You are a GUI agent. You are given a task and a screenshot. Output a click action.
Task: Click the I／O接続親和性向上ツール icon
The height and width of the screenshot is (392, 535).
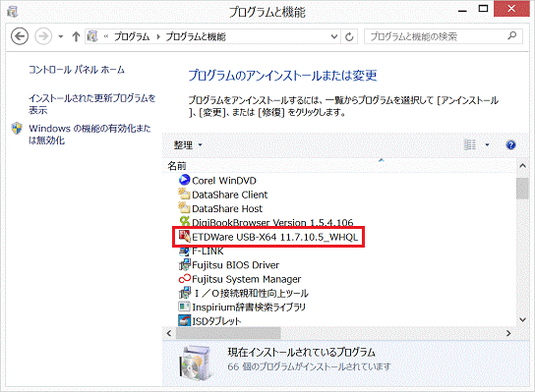point(185,292)
